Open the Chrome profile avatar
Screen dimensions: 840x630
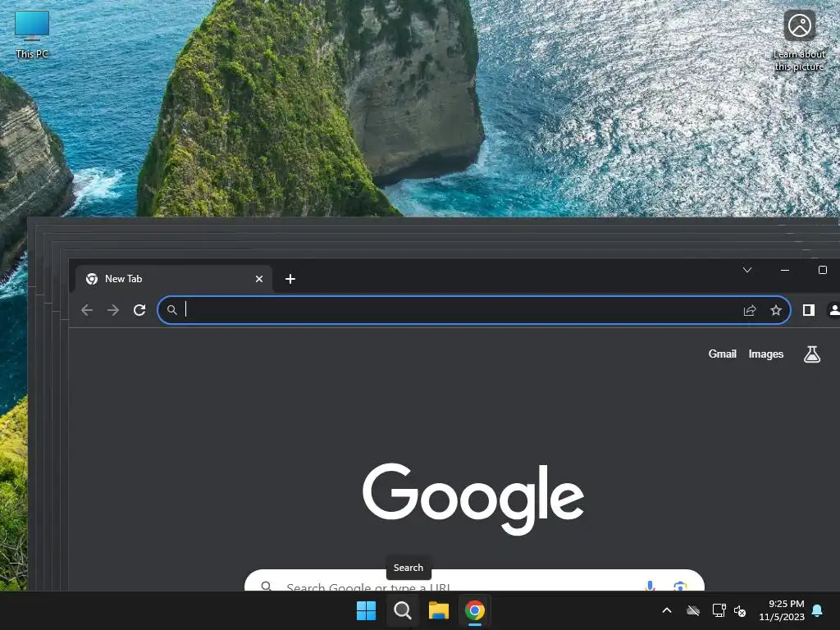pyautogui.click(x=834, y=310)
